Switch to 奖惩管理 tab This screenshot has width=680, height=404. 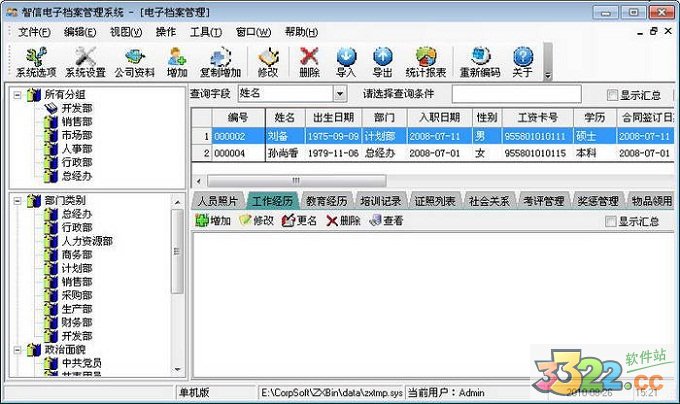[x=598, y=201]
